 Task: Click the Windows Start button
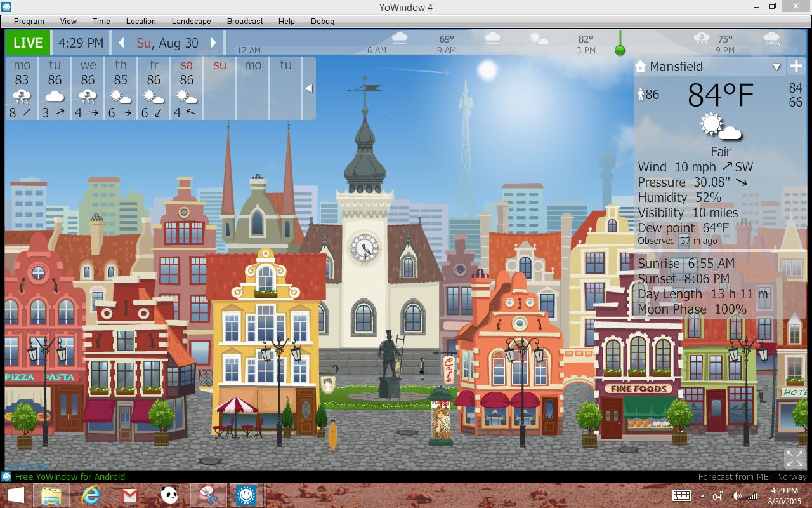click(x=16, y=495)
